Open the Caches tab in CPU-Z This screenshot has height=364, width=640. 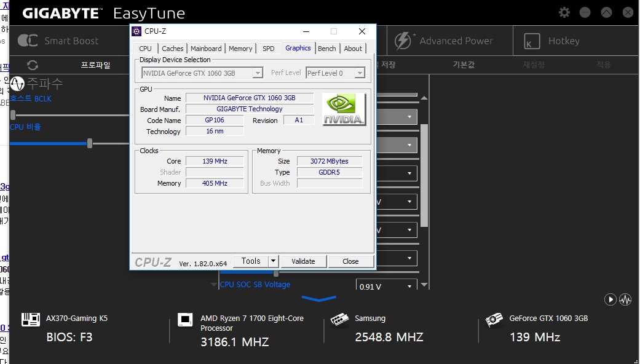click(x=173, y=49)
